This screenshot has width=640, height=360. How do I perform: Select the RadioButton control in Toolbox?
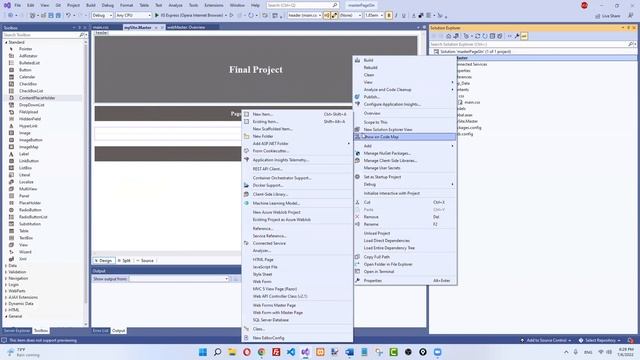pyautogui.click(x=30, y=210)
